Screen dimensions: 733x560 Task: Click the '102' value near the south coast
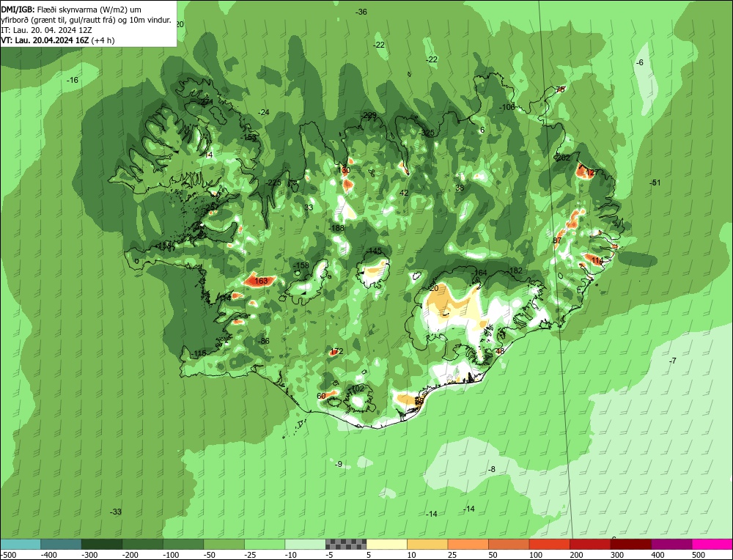(x=358, y=389)
